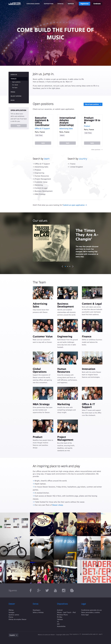Open Android link in footer Dispositivos
This screenshot has width=111, height=644.
coord(60,610)
